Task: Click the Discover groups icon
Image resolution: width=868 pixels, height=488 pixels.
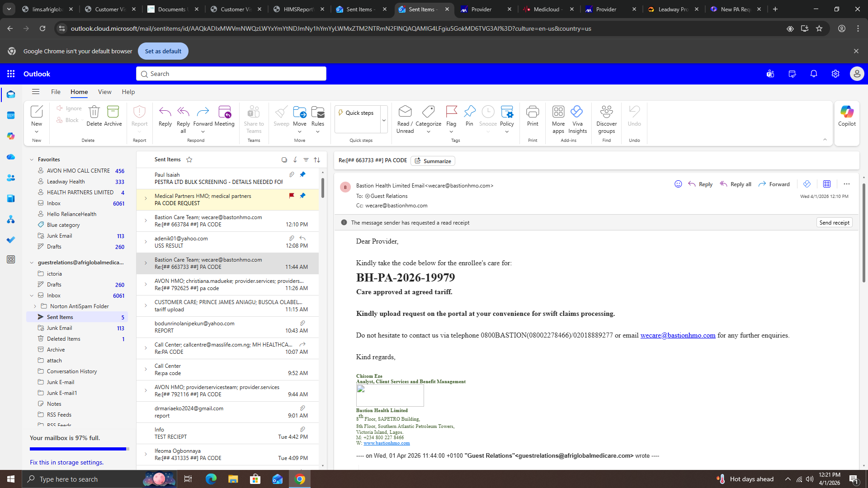Action: coord(606,112)
